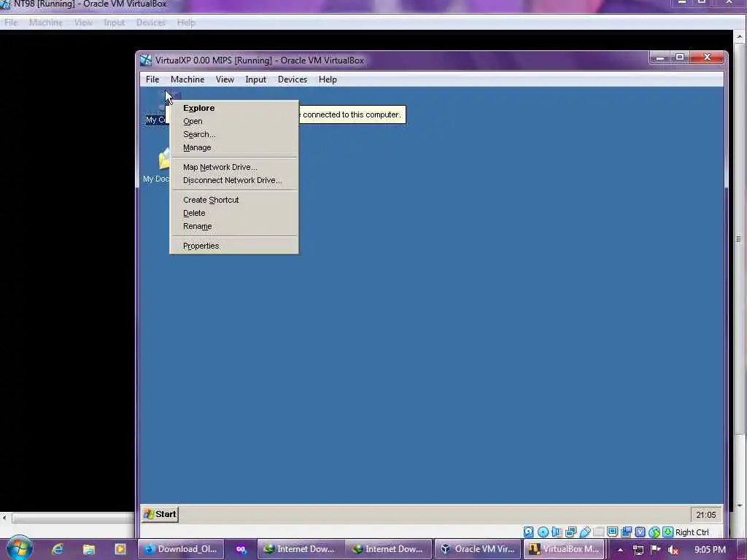Image resolution: width=747 pixels, height=560 pixels.
Task: Open Internet Explorer from the taskbar
Action: pyautogui.click(x=58, y=549)
